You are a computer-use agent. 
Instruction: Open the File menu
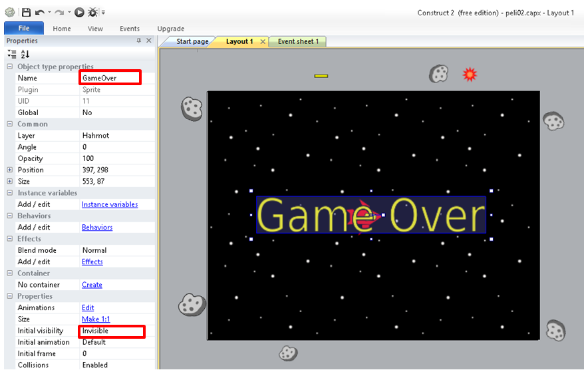point(23,29)
